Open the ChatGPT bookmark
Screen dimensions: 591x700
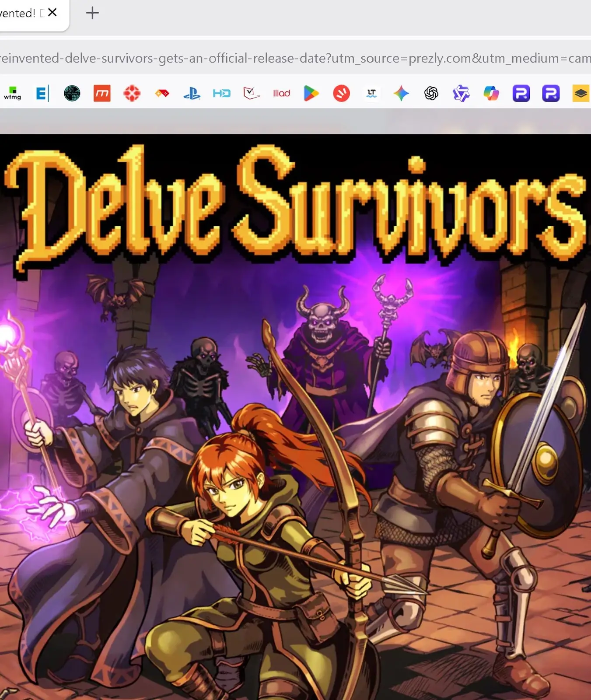click(431, 93)
